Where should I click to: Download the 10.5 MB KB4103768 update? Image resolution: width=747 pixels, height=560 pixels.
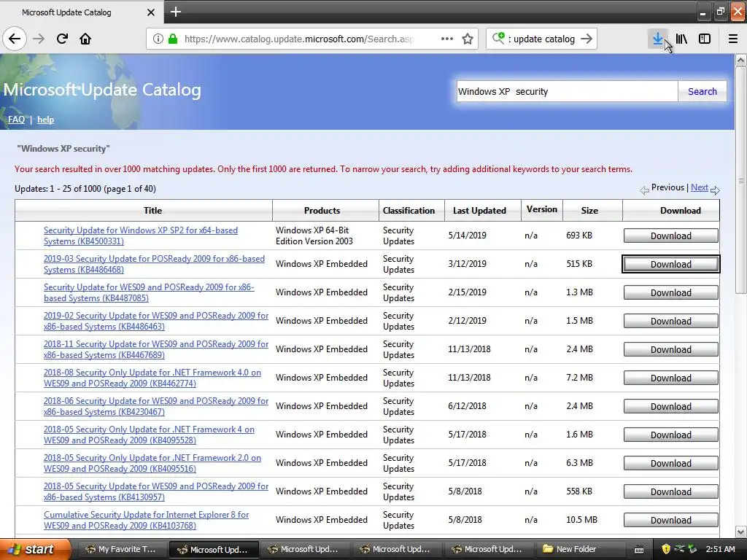671,520
